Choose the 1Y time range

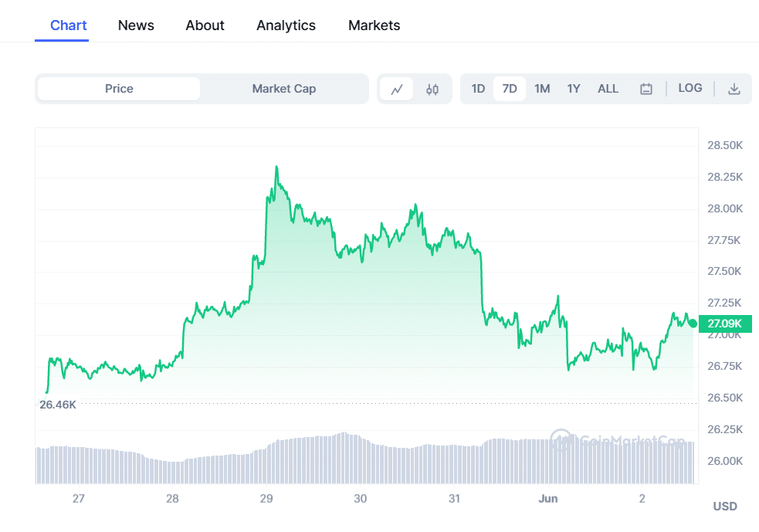(x=574, y=89)
